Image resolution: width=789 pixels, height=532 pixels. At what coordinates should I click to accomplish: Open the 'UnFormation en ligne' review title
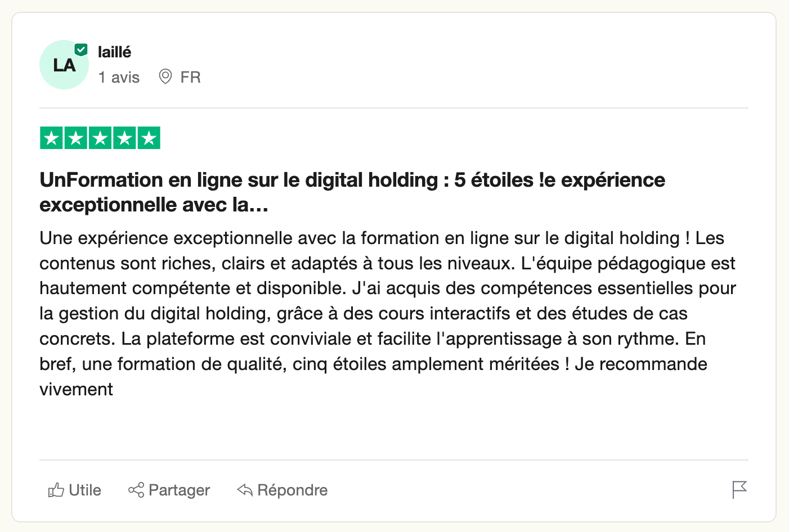click(x=352, y=192)
